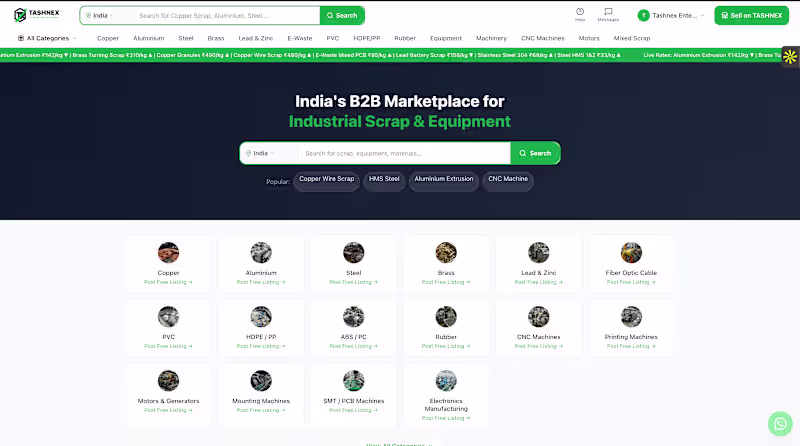
Task: Click Post Free Listing under Mounting Machines
Action: pos(261,410)
